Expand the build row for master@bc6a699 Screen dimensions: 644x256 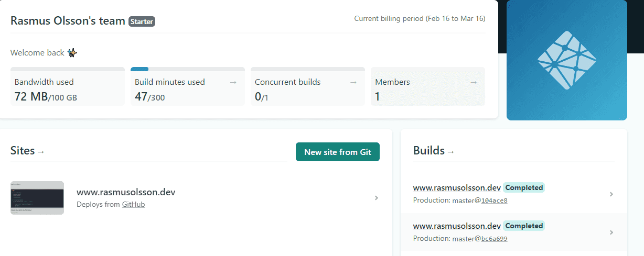point(611,232)
